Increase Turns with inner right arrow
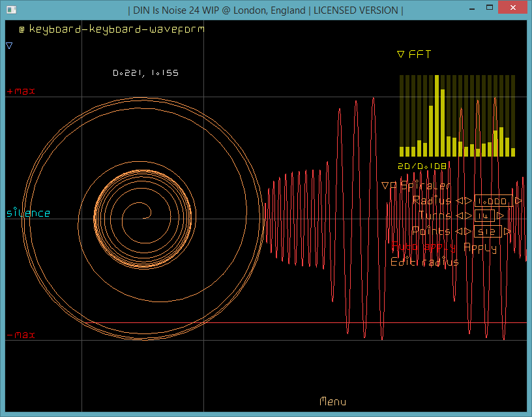The image size is (532, 417). point(468,216)
